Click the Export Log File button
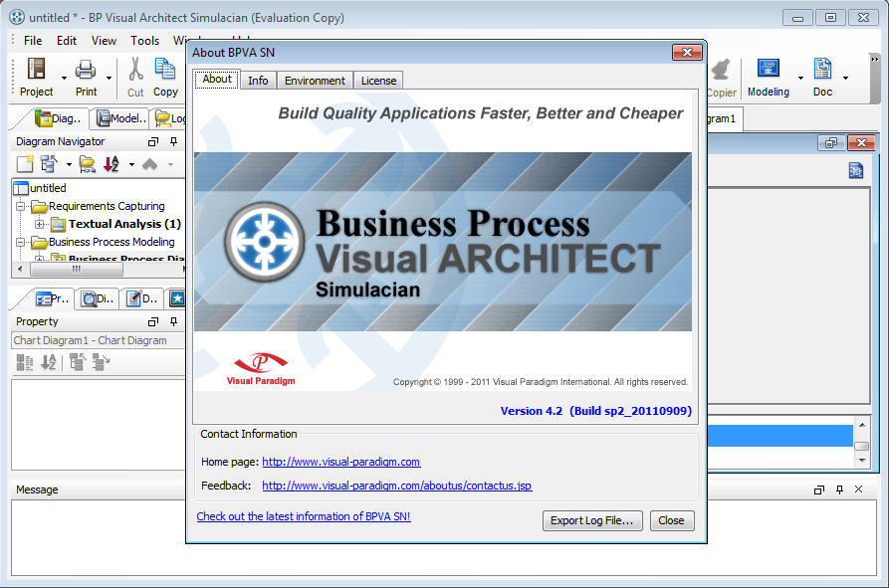889x588 pixels. pos(592,520)
